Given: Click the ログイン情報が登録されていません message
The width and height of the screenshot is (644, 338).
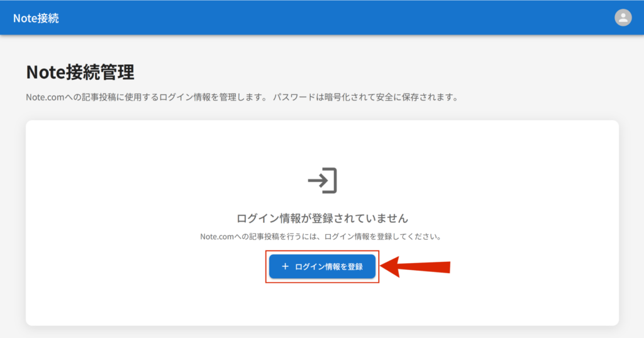Looking at the screenshot, I should 322,218.
